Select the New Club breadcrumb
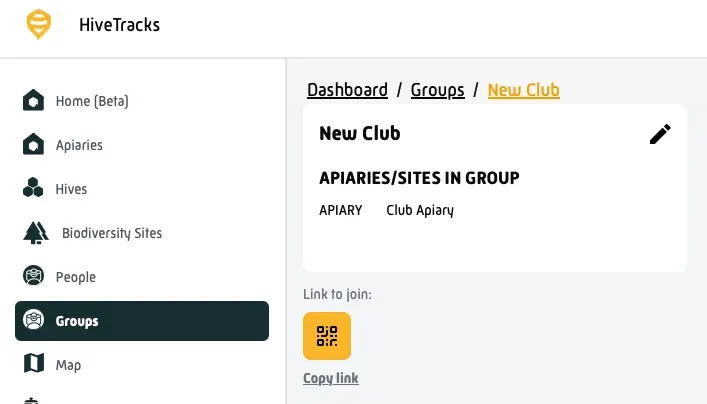 tap(523, 90)
